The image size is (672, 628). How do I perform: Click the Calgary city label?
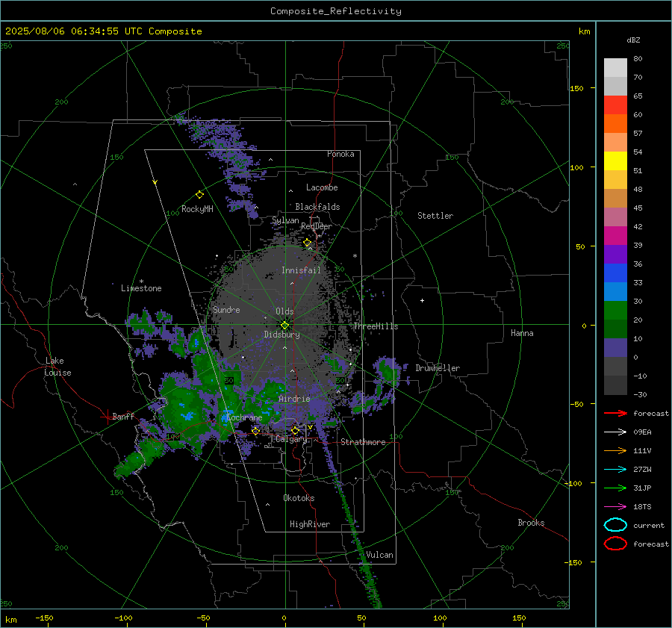coord(291,439)
